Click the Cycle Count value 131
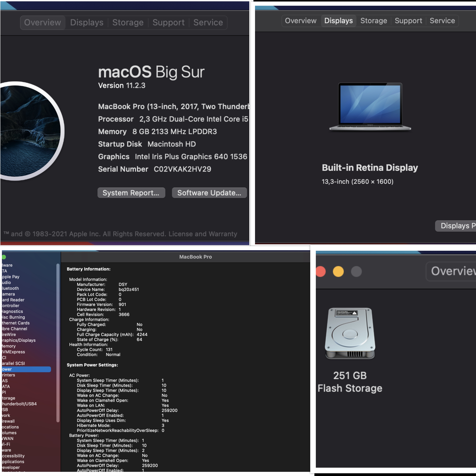The image size is (476, 476). coord(109,350)
